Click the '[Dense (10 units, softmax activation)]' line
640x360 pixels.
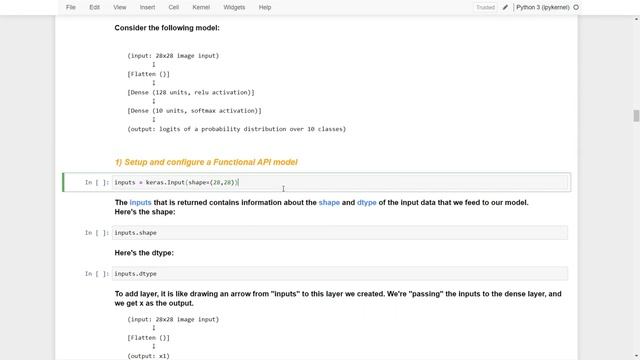pos(194,111)
